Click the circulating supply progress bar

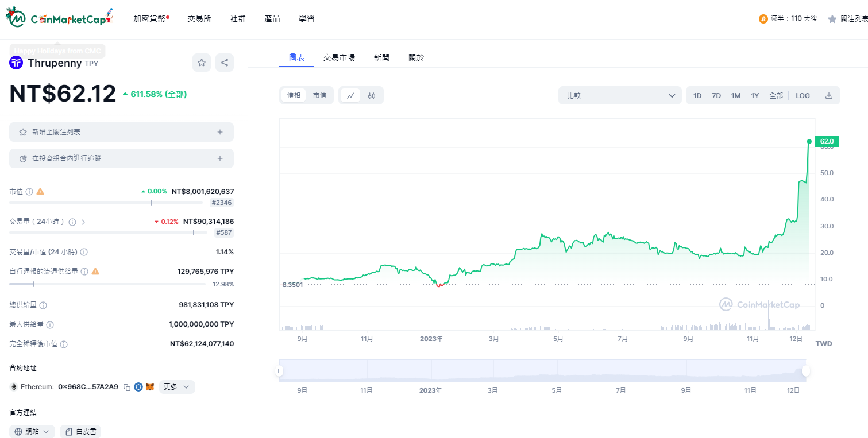[107, 284]
